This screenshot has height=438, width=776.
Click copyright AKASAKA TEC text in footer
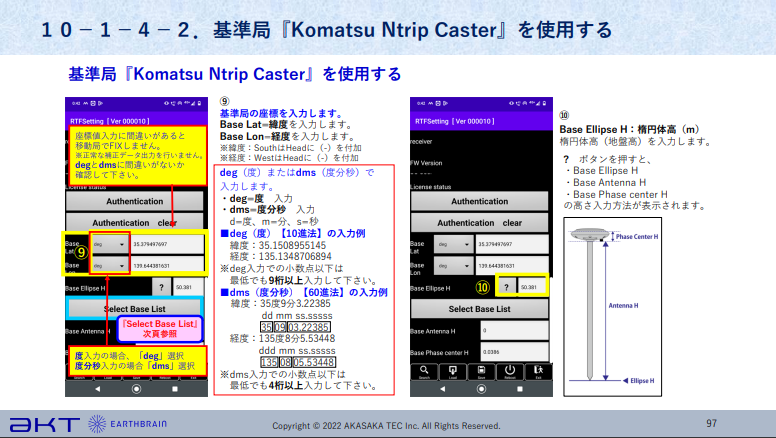[x=387, y=426]
